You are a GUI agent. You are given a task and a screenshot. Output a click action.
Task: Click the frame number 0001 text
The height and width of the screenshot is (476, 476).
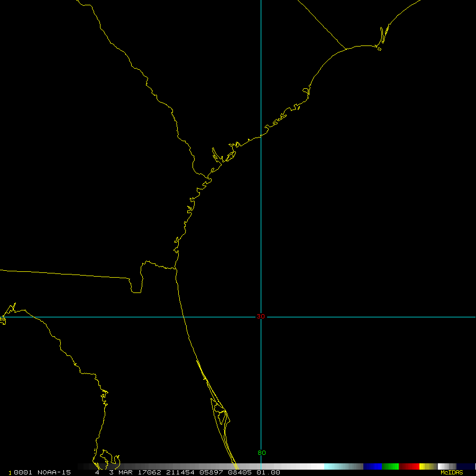click(x=23, y=472)
